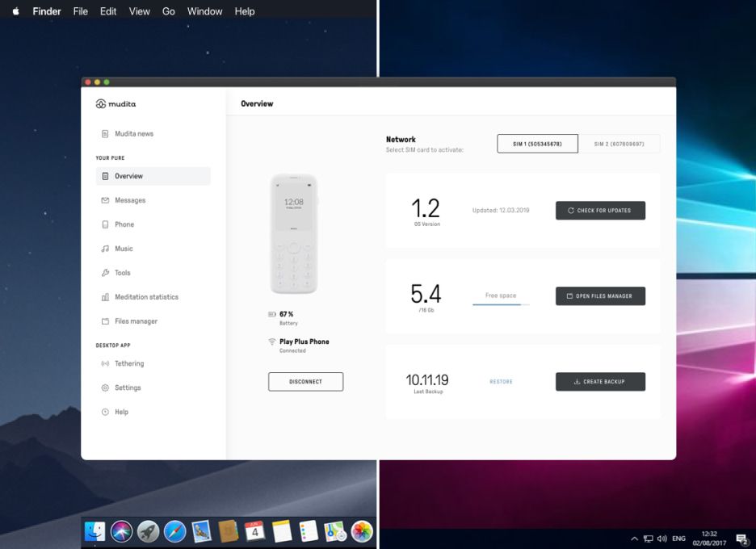
Task: Click the Files manager folder icon
Action: click(x=105, y=321)
